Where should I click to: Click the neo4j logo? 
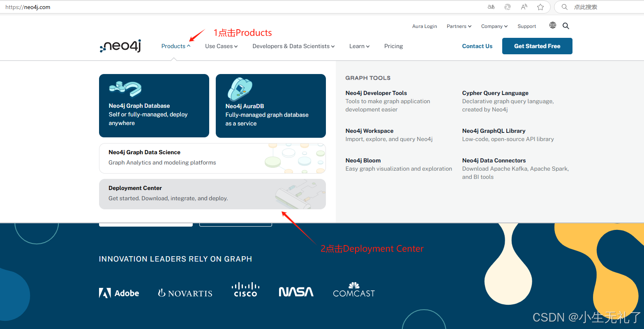[x=120, y=46]
